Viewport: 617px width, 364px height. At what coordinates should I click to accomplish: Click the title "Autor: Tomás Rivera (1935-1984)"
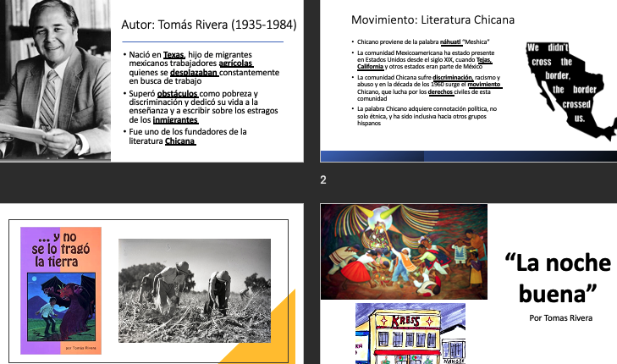208,25
